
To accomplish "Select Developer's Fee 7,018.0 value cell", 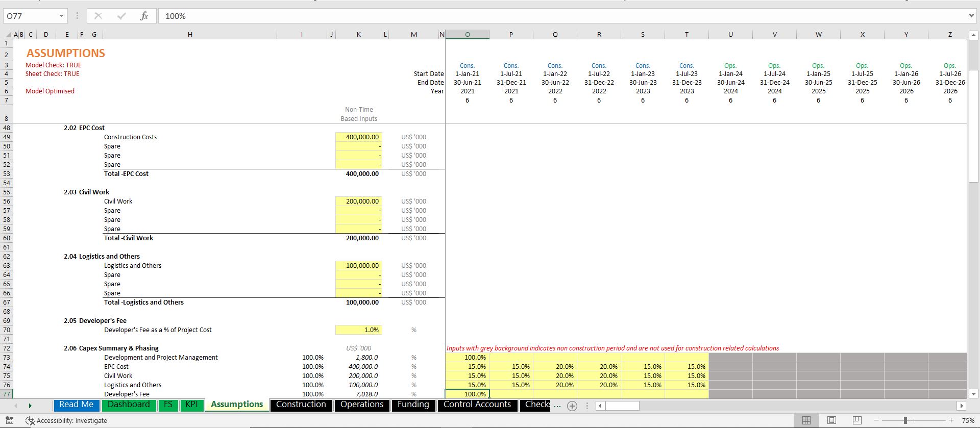I will coord(359,394).
